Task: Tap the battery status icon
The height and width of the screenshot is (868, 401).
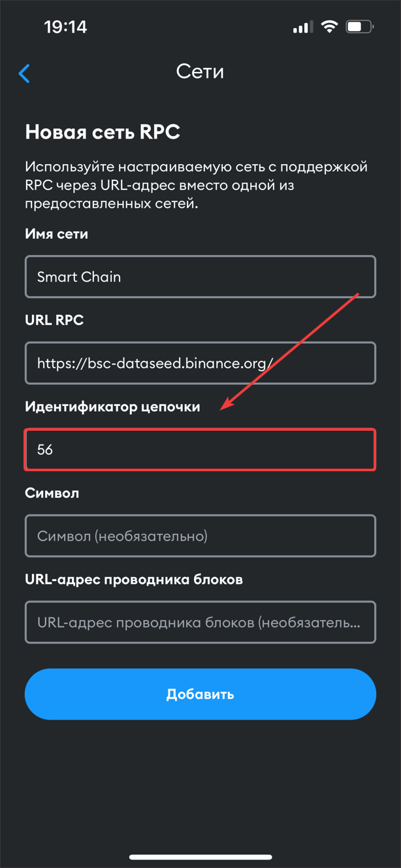Action: point(360,27)
